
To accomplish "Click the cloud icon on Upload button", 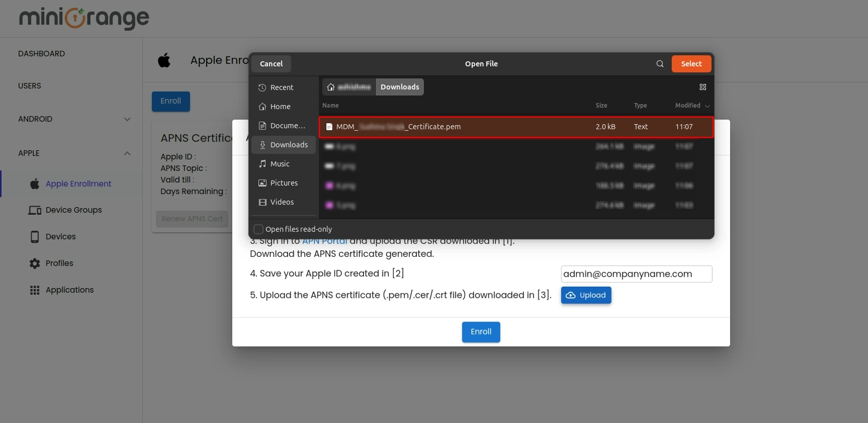I will click(570, 295).
